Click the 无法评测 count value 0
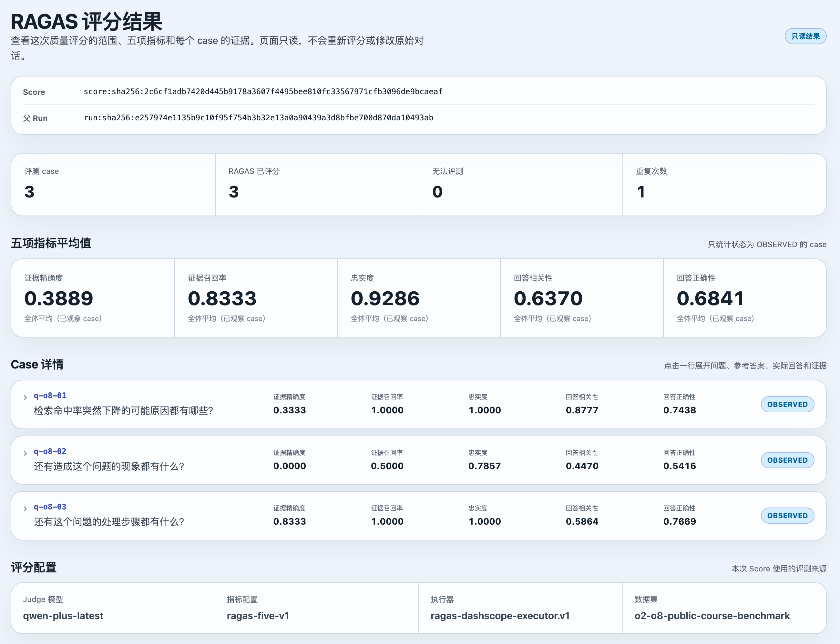Image resolution: width=840 pixels, height=644 pixels. coord(437,192)
